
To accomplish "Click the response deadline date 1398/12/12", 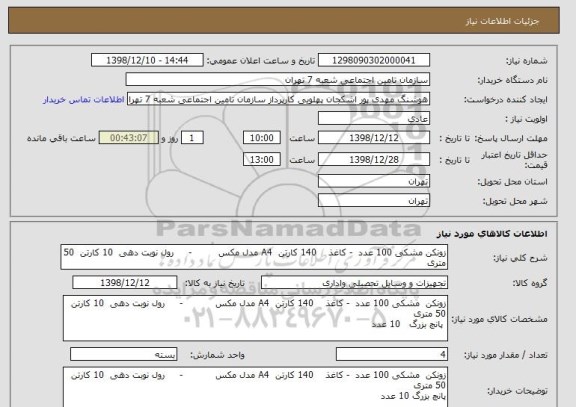I will click(374, 138).
